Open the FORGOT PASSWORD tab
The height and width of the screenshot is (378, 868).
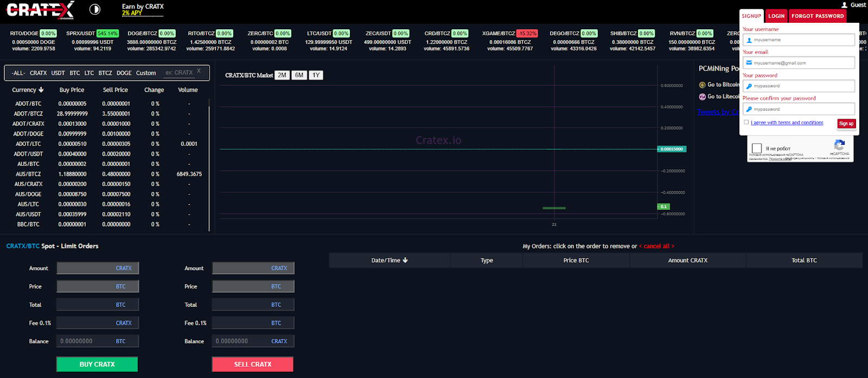(818, 16)
